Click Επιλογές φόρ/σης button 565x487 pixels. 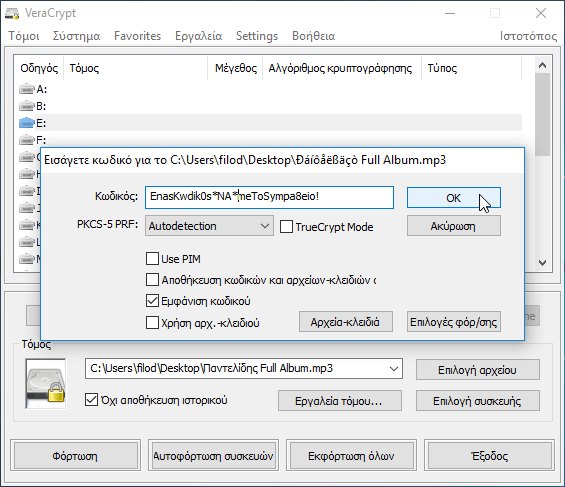454,322
